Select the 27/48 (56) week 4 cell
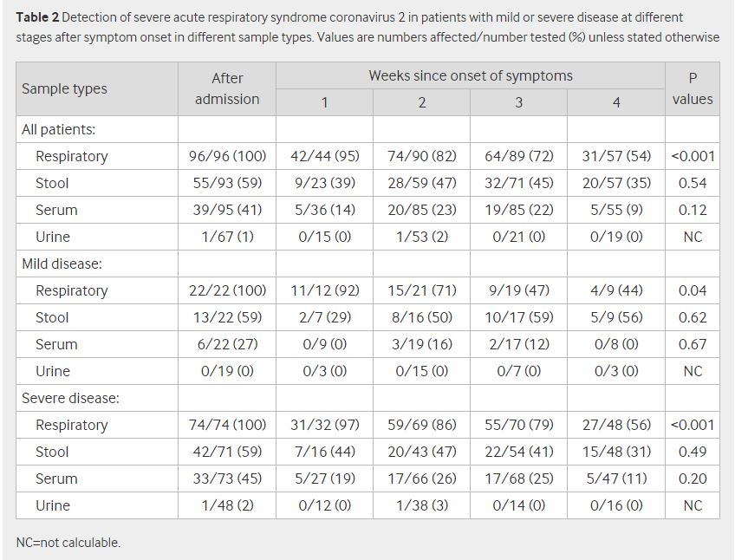This screenshot has height=560, width=735. 615,425
